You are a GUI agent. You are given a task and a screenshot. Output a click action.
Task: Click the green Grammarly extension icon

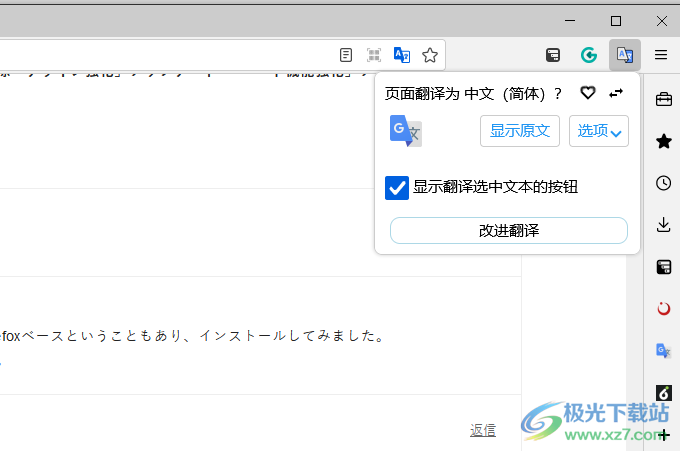pos(589,55)
